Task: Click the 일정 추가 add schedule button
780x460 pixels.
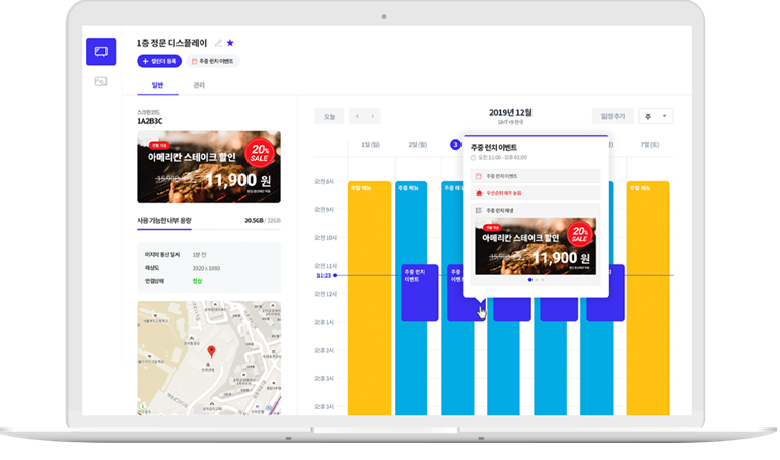Action: tap(612, 116)
